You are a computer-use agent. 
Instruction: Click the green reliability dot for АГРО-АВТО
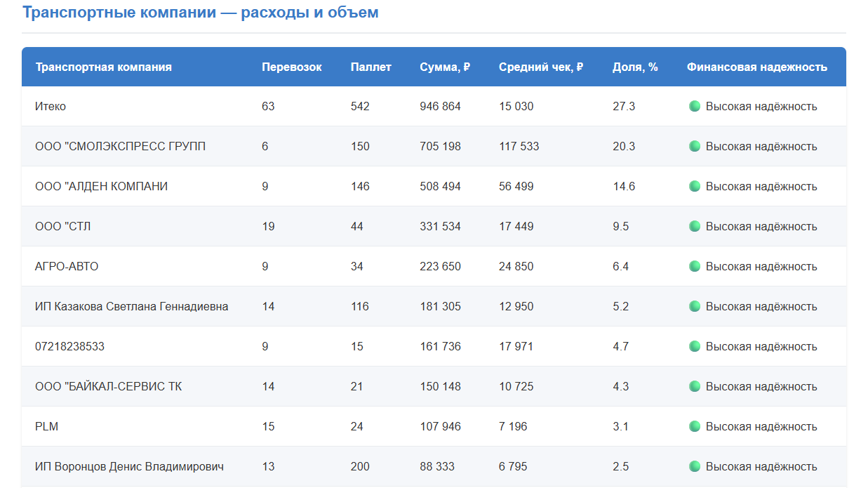[695, 266]
